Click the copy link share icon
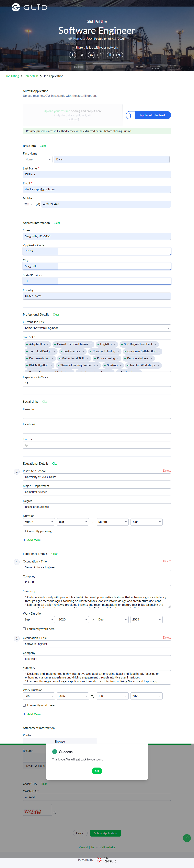The image size is (194, 868). pos(120,55)
